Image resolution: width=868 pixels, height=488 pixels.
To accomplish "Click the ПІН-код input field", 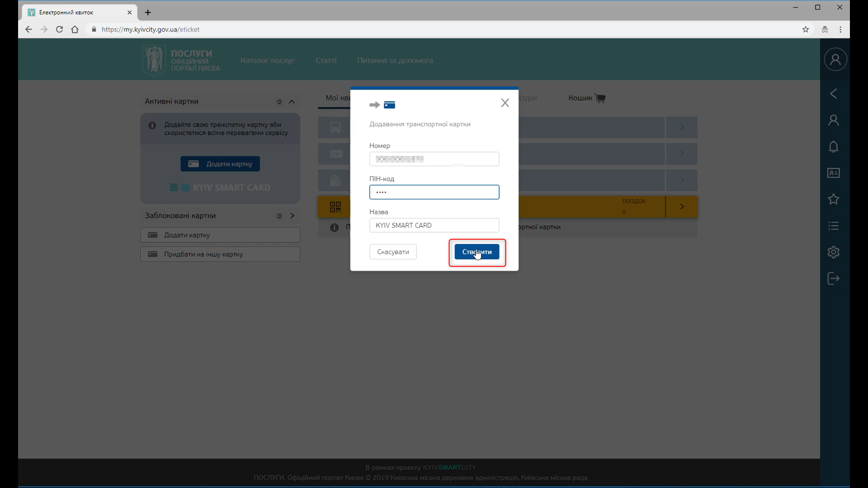I will (434, 192).
